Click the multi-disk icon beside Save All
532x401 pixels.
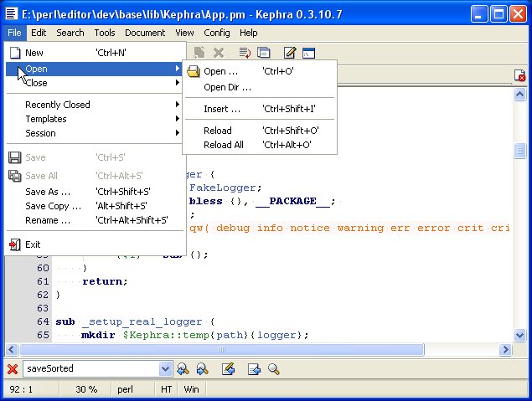14,176
